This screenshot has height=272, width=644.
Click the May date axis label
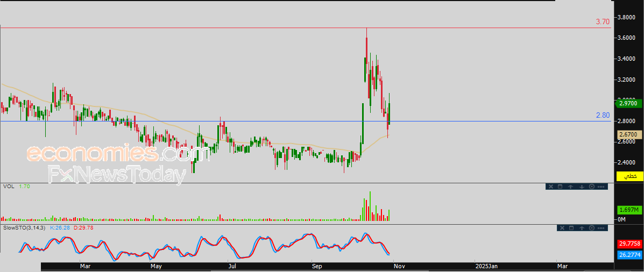(157, 267)
